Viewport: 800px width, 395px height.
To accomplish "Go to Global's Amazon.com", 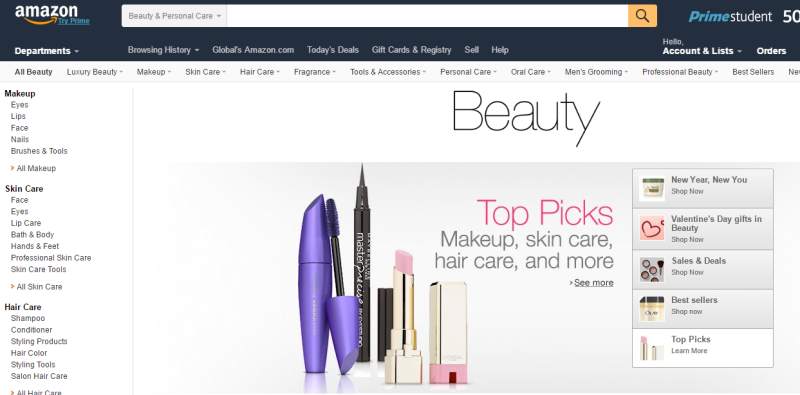I will pos(253,50).
